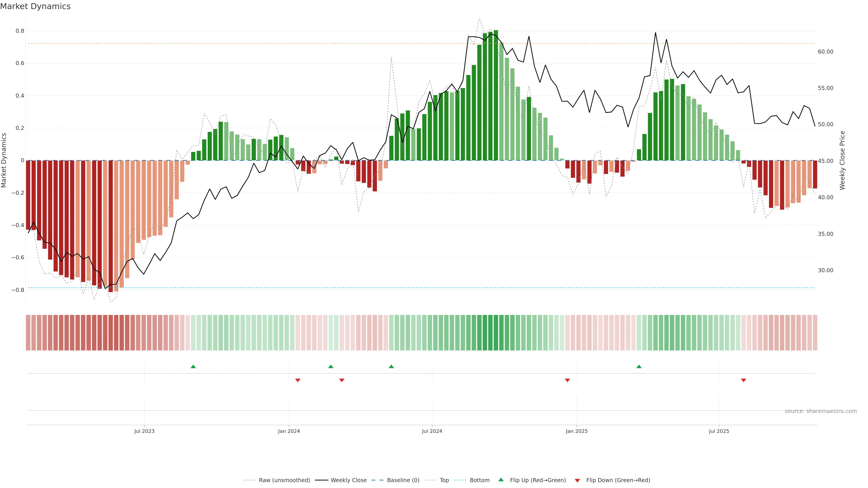The width and height of the screenshot is (868, 488).
Task: Click the flip-up marker near April 2025
Action: (x=639, y=366)
